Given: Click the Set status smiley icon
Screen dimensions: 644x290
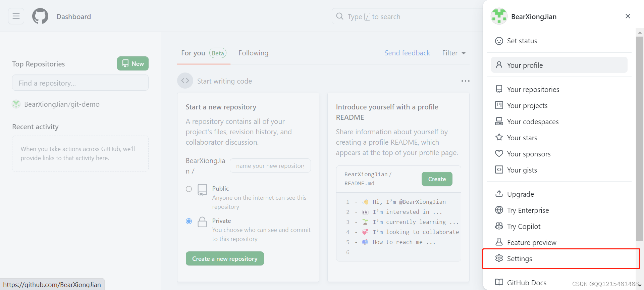Looking at the screenshot, I should click(x=499, y=41).
